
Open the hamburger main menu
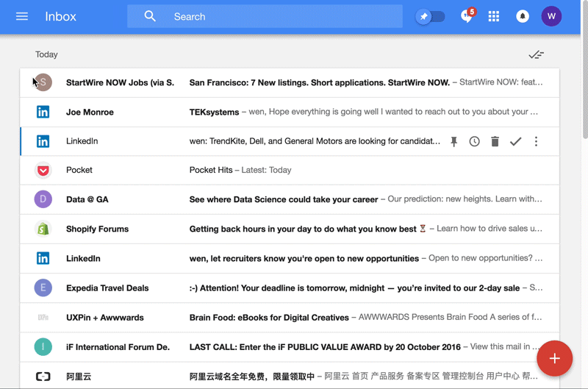(22, 16)
